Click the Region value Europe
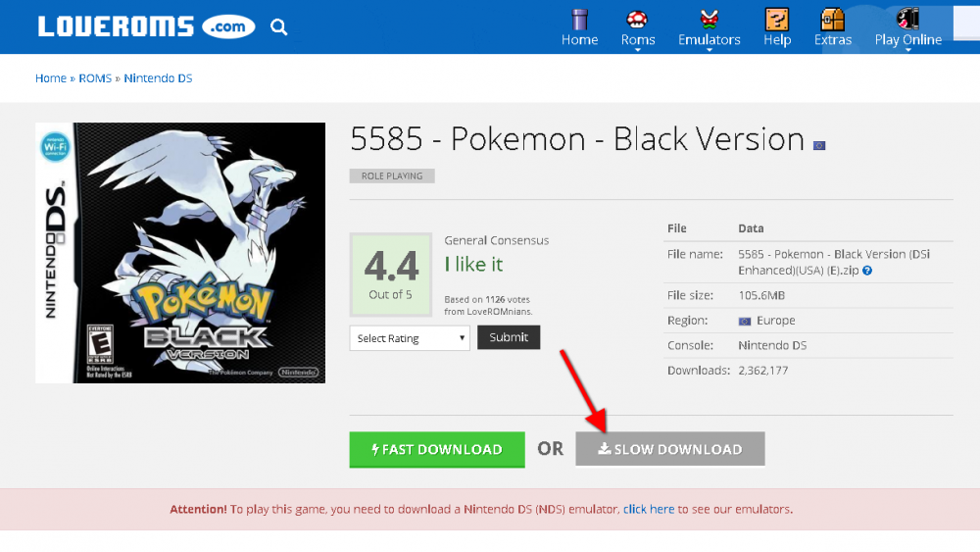980x552 pixels. coord(776,320)
